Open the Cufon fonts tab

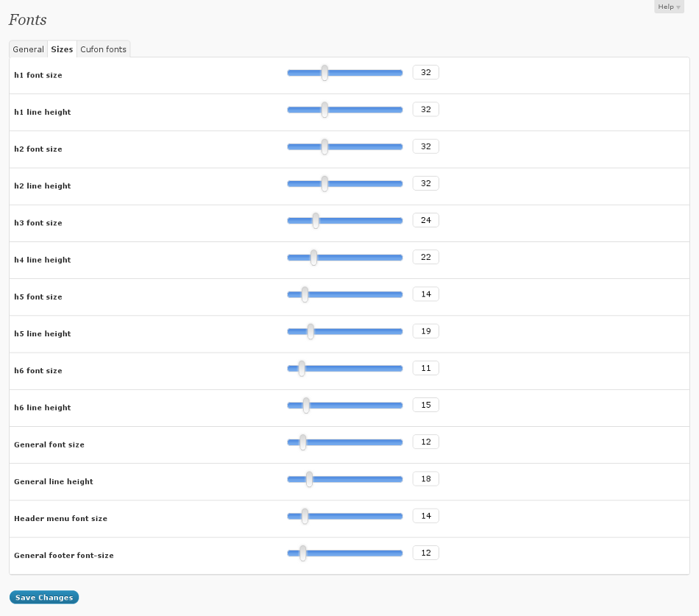pyautogui.click(x=103, y=49)
